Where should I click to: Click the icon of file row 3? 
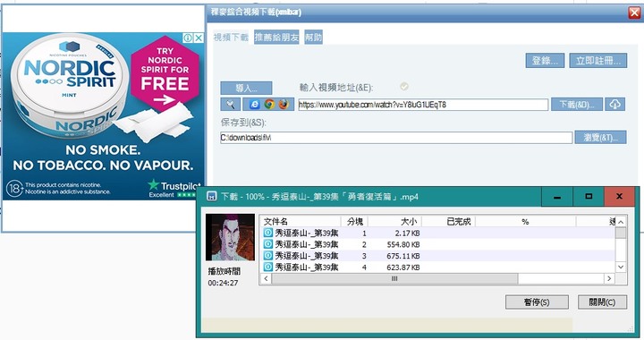267,256
